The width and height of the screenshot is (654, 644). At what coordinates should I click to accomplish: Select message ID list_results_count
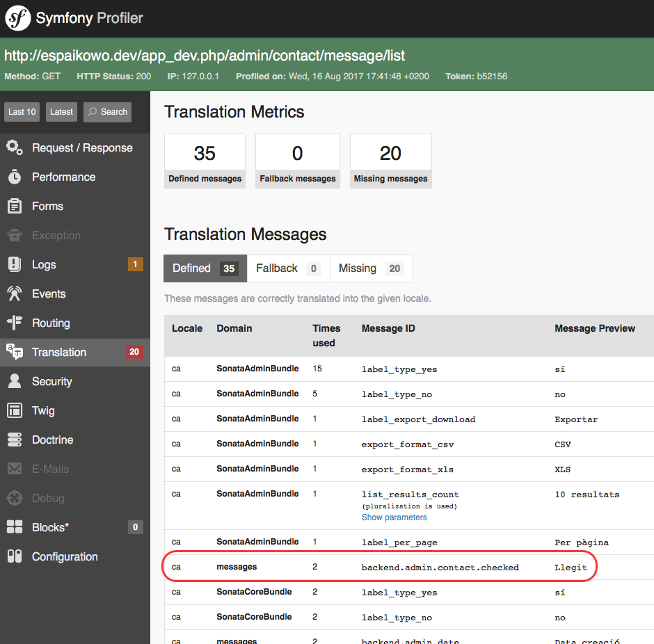pos(410,494)
